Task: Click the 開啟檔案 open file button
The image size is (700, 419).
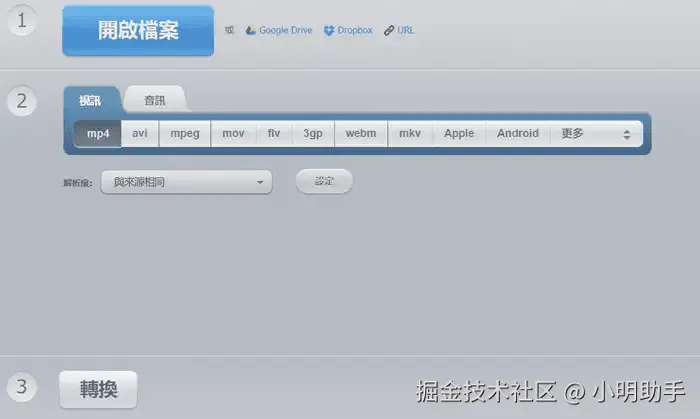Action: coord(138,30)
